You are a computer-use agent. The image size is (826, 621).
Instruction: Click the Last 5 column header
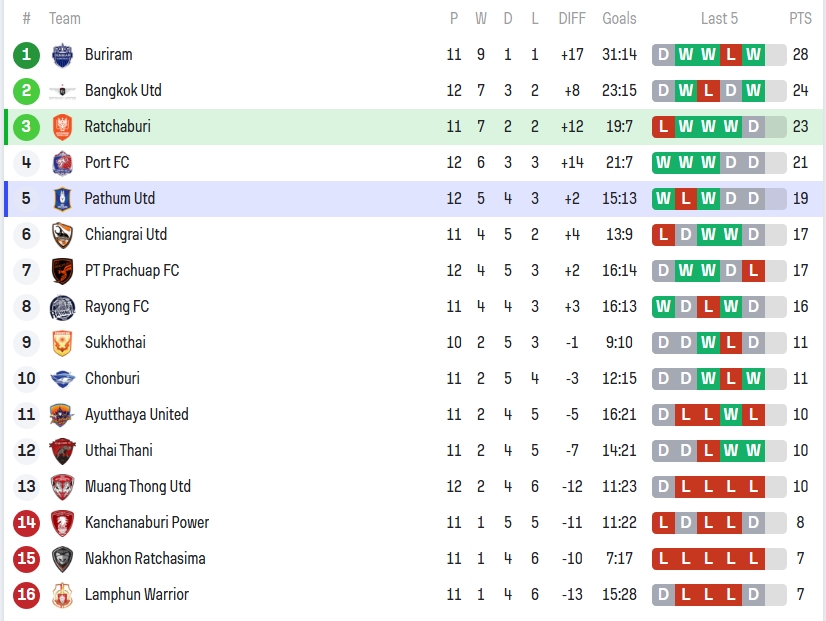pyautogui.click(x=720, y=18)
